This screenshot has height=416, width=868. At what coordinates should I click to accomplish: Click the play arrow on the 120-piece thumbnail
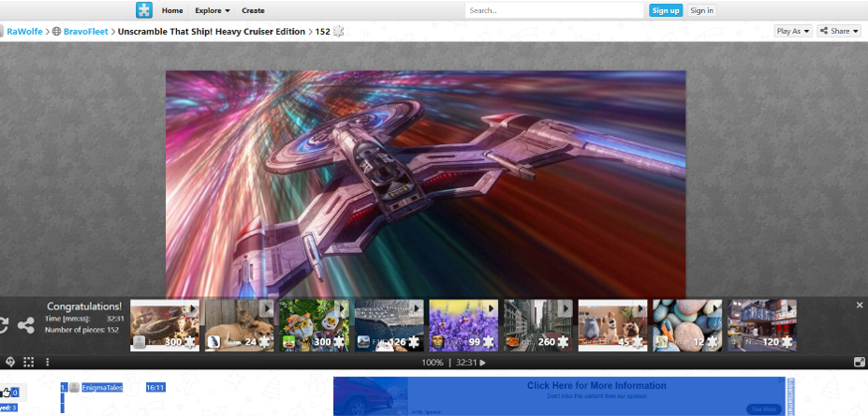[x=789, y=308]
